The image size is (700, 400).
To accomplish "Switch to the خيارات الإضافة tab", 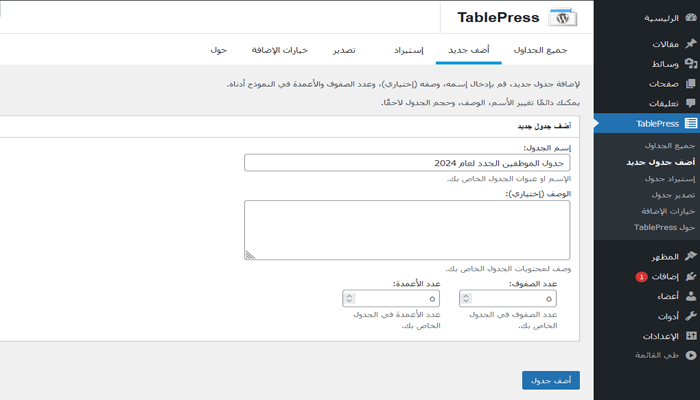I will tap(280, 50).
